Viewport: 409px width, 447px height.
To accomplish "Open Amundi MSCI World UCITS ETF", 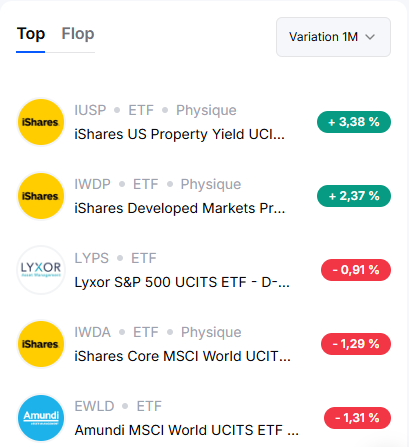I will 186,430.
